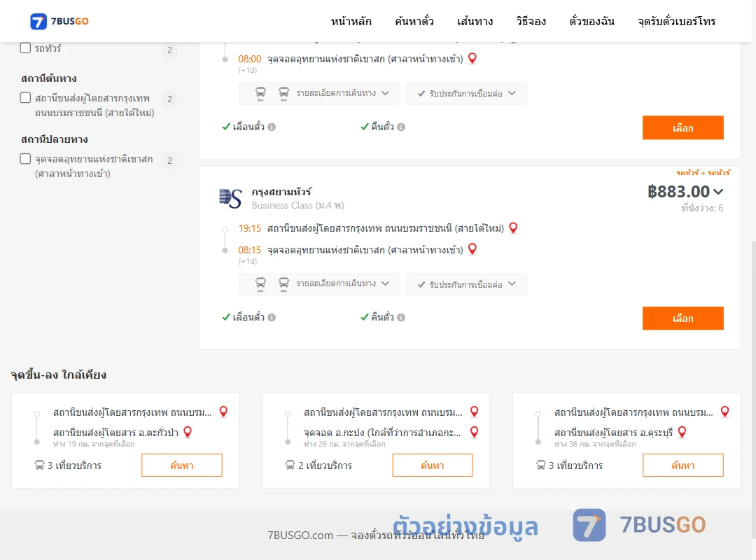The height and width of the screenshot is (560, 756).
Task: Click the กรุงสยามทัวร์ operator name
Action: coord(281,192)
